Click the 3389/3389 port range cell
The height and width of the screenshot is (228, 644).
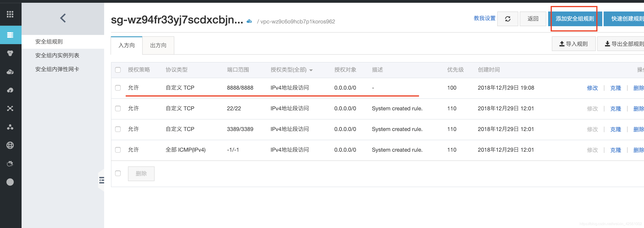(x=240, y=129)
